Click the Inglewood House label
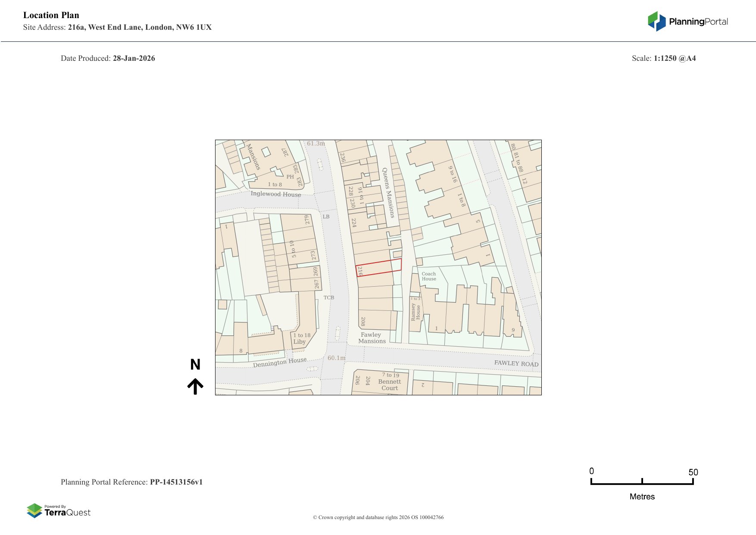Image resolution: width=756 pixels, height=535 pixels. coord(276,194)
